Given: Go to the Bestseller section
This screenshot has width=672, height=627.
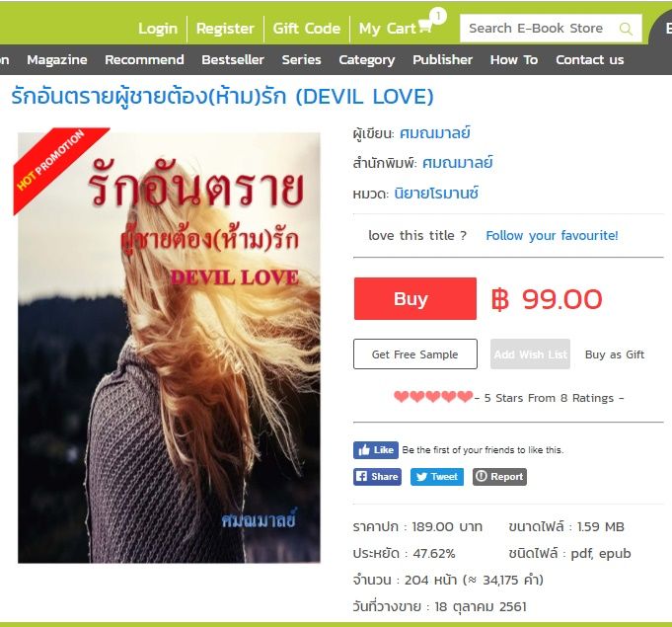Looking at the screenshot, I should [233, 59].
